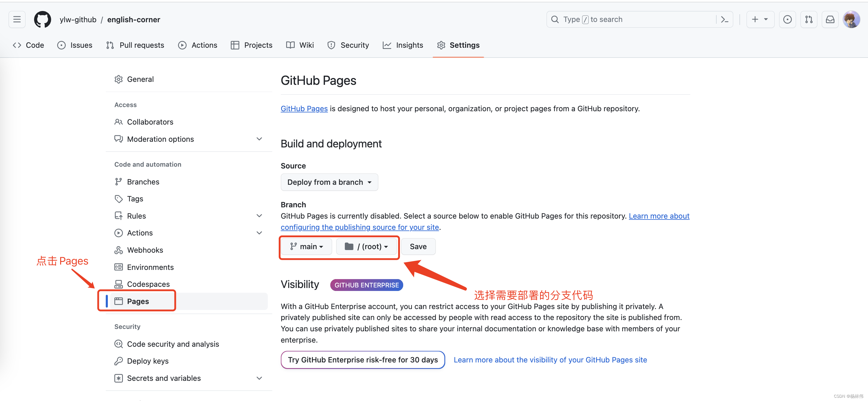Open the caret next to plus icon

[765, 20]
